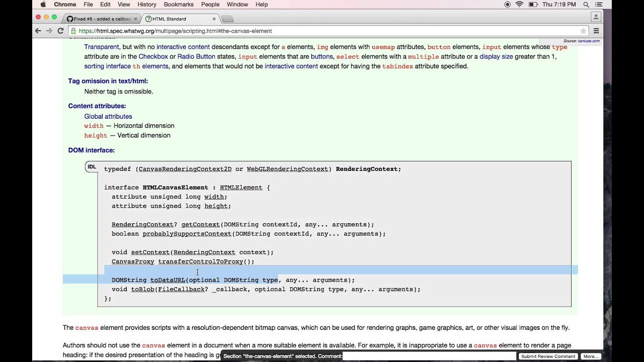
Task: Click the IDL badge on code block
Action: (92, 167)
